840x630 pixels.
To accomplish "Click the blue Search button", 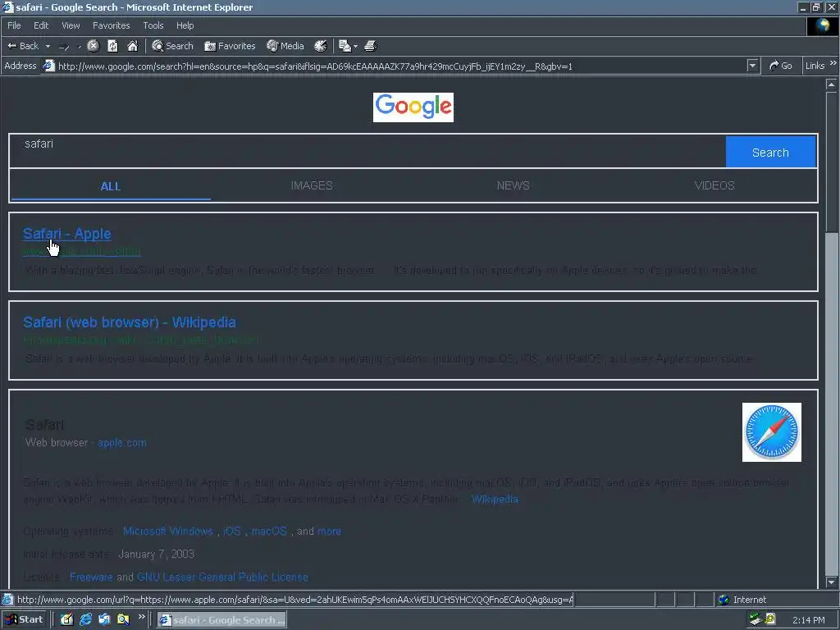I will (x=770, y=152).
